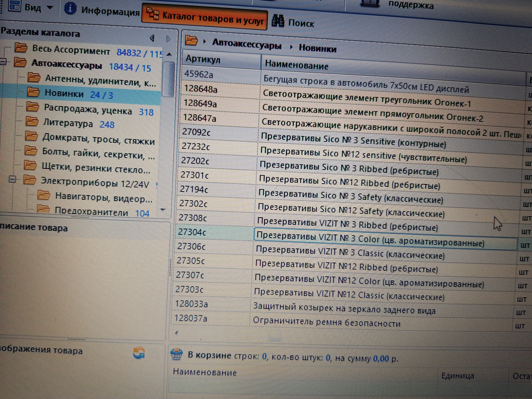Collapse the Автоаксессуары tree node
This screenshot has height=399, width=532.
coord(3,62)
